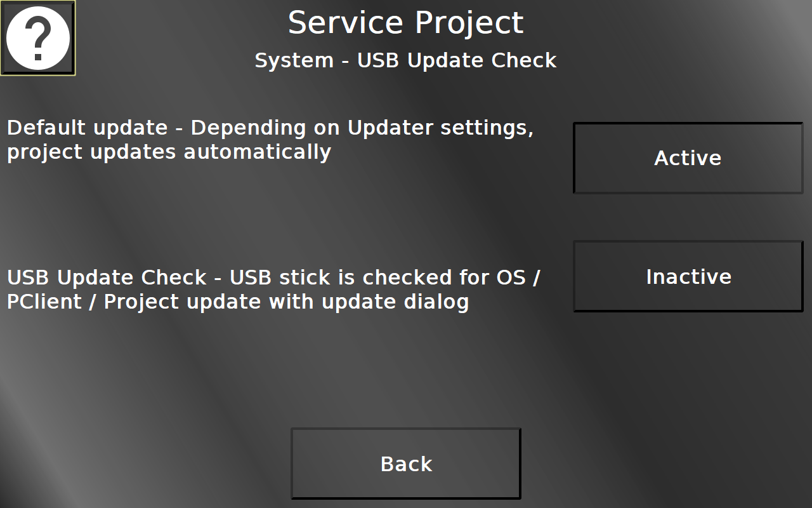Open help with the question mark icon

click(38, 38)
